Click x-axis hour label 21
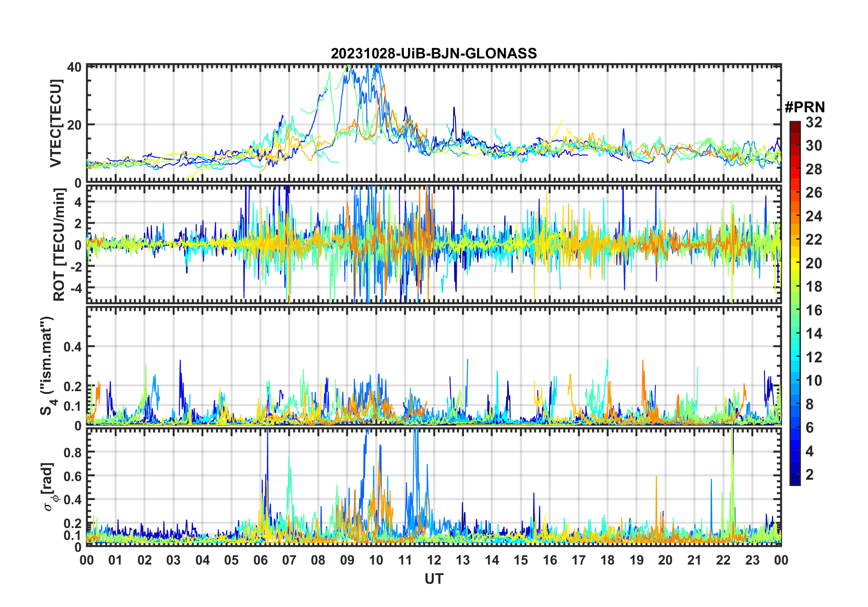Image resolution: width=868 pixels, height=607 pixels. point(695,560)
